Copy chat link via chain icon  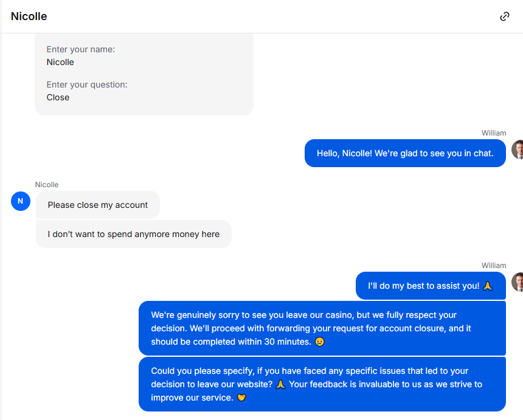pyautogui.click(x=505, y=16)
